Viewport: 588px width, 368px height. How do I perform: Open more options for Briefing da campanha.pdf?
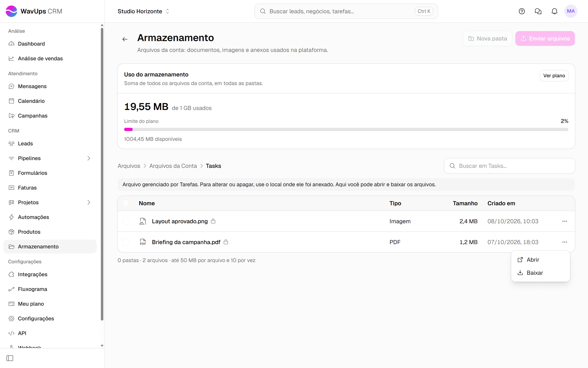point(565,242)
